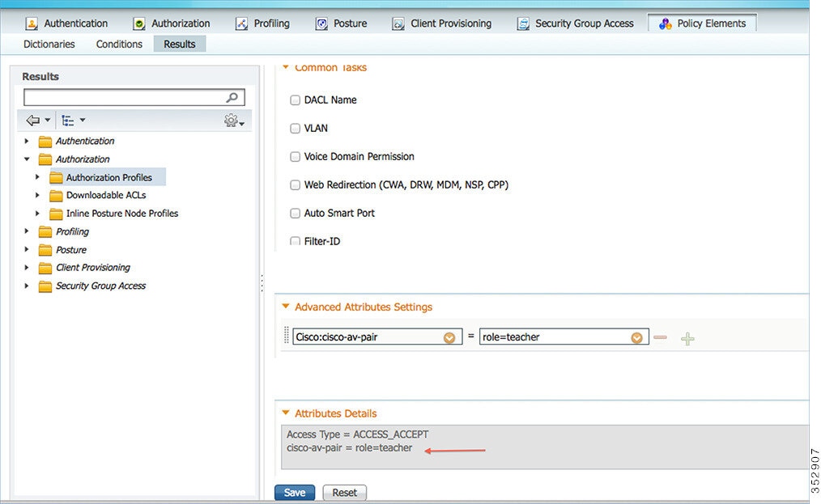Click the Authorization tab shield icon
Screen dimensions: 821x504
point(138,23)
